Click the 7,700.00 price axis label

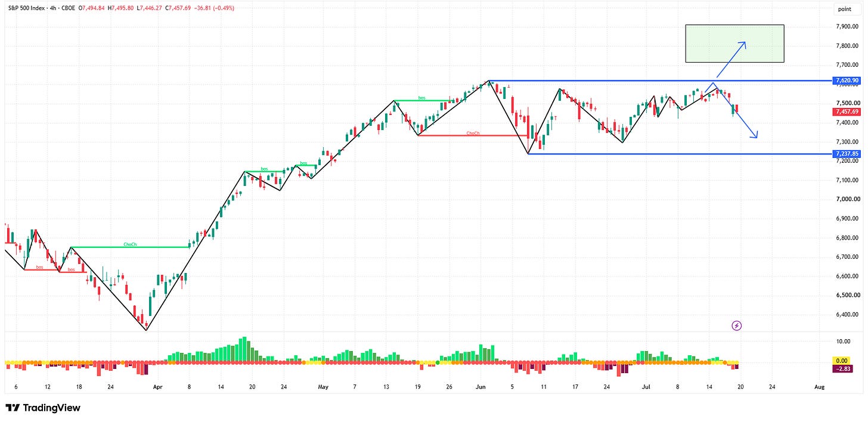(x=847, y=65)
